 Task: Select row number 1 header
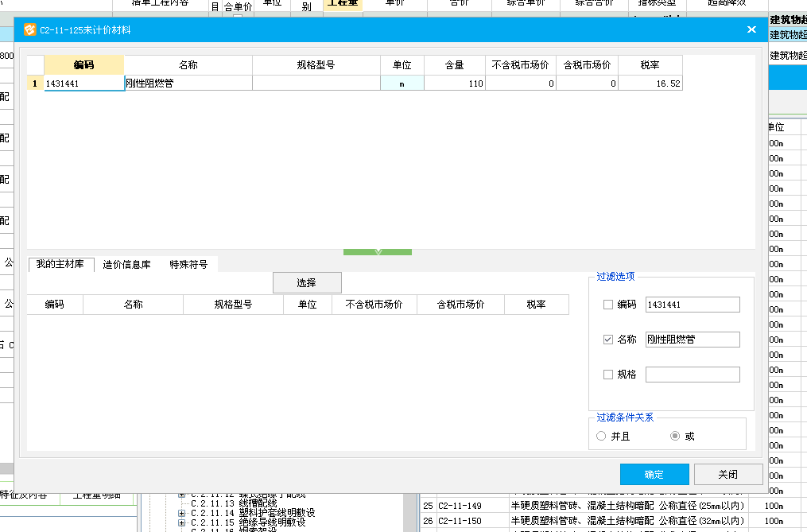tap(35, 83)
